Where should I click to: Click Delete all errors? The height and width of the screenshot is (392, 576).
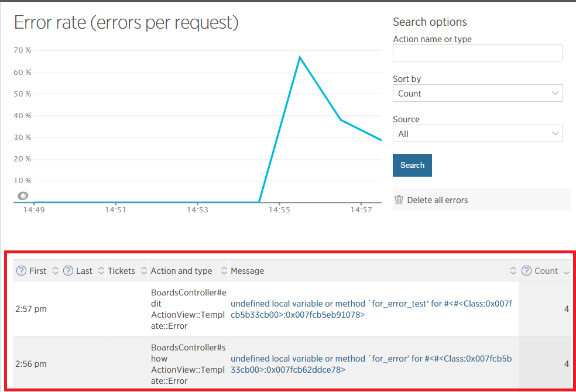(437, 200)
